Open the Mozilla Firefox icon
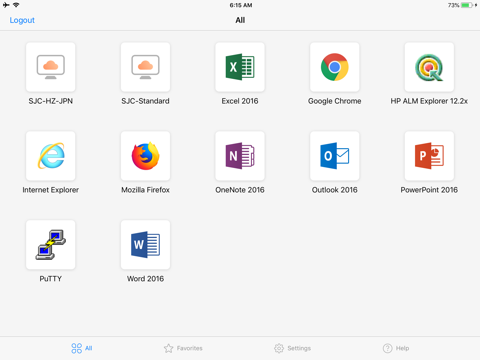 [145, 156]
